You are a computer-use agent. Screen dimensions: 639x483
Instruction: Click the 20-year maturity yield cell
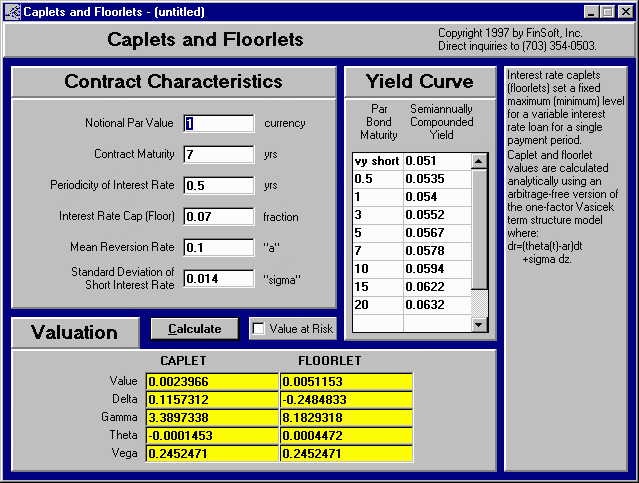click(x=435, y=305)
